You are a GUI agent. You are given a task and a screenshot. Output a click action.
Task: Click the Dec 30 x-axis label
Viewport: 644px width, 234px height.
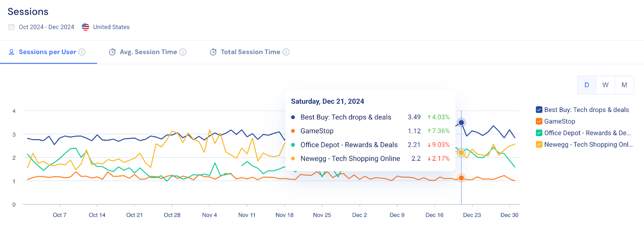[x=509, y=215]
